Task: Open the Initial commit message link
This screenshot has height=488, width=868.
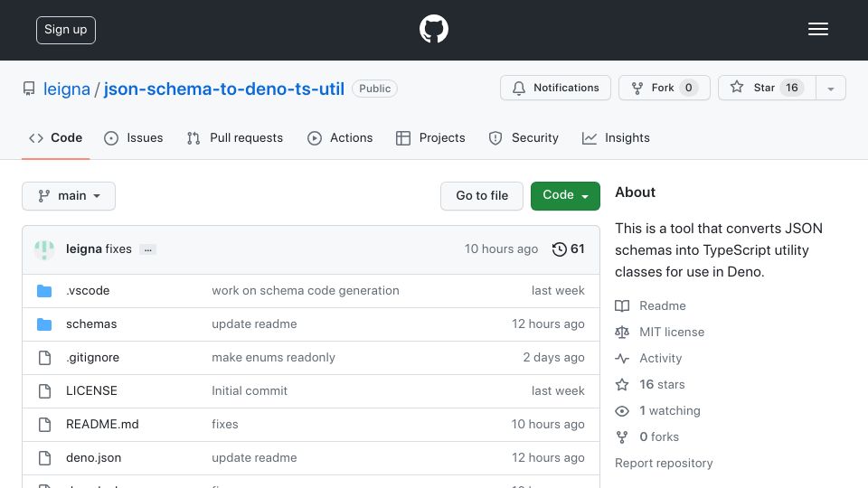Action: point(250,390)
